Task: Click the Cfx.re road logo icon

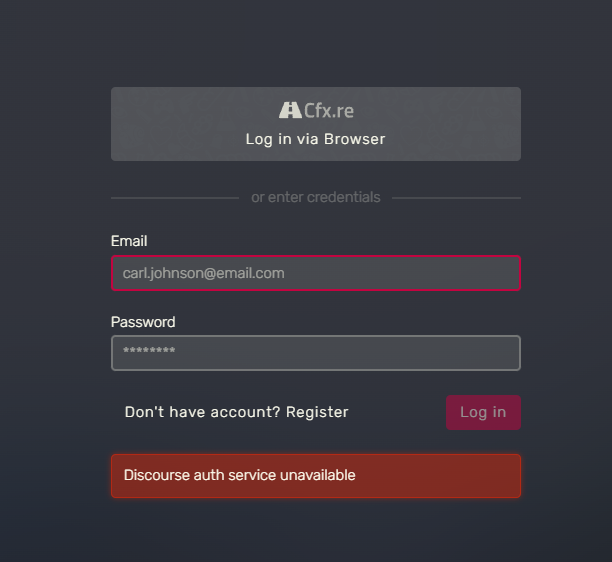Action: point(290,110)
